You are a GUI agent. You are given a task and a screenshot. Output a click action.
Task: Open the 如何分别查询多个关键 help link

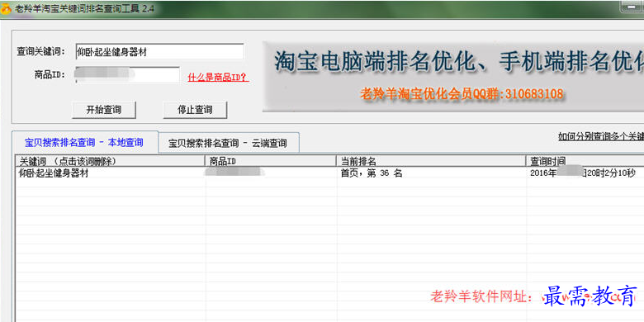click(x=601, y=137)
